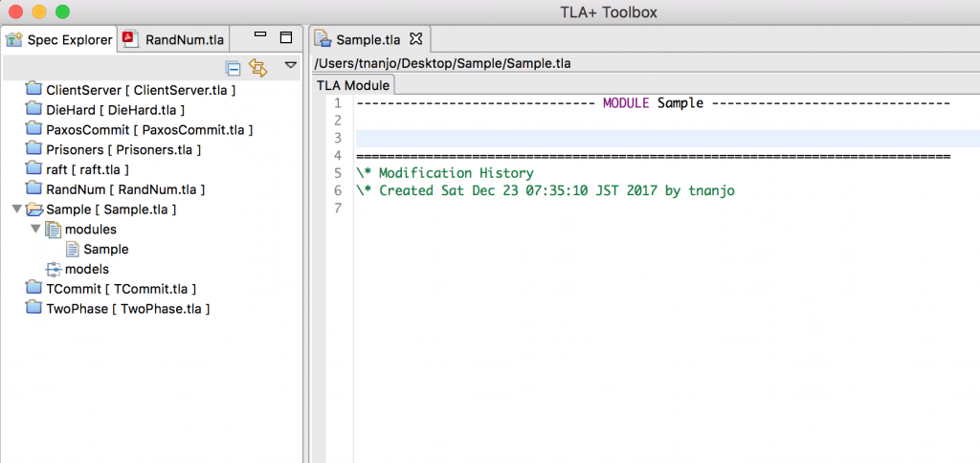
Task: Click the green zoom window button
Action: coord(62,11)
